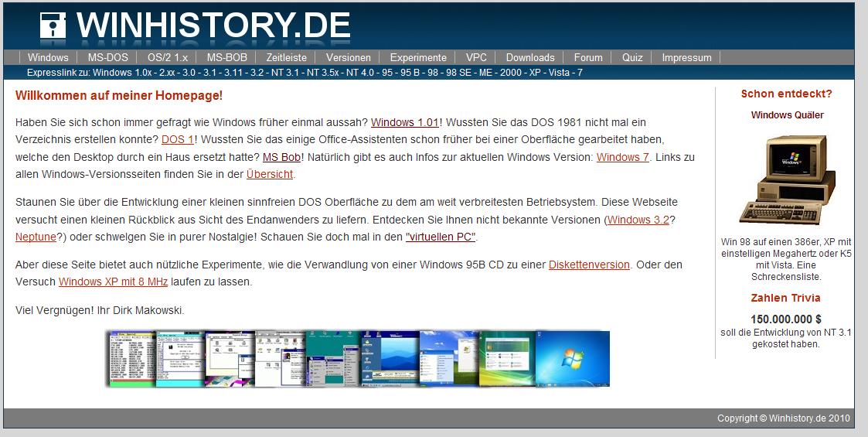
Task: Select the VPC menu item
Action: click(x=476, y=57)
